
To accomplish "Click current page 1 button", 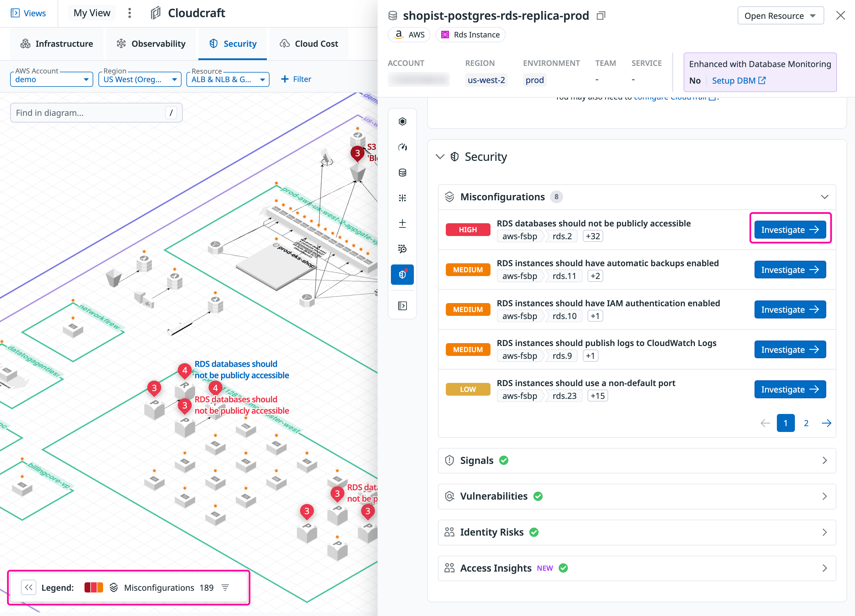I will point(786,423).
